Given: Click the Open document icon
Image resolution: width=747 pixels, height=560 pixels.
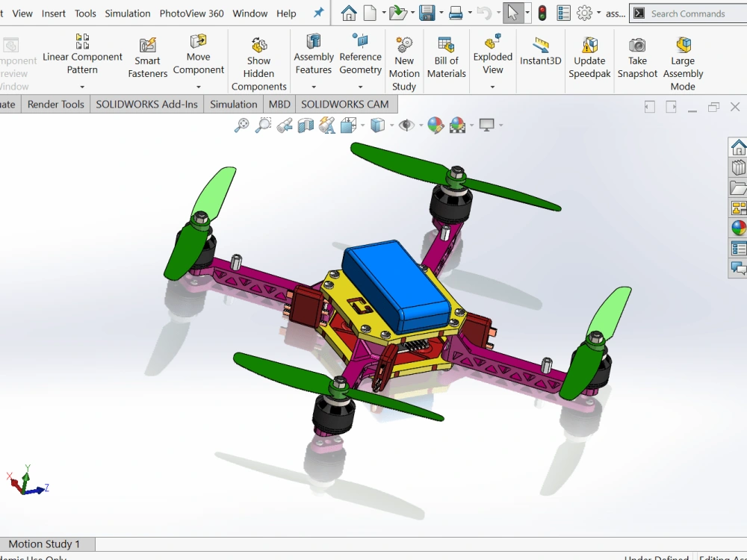Looking at the screenshot, I should tap(397, 13).
